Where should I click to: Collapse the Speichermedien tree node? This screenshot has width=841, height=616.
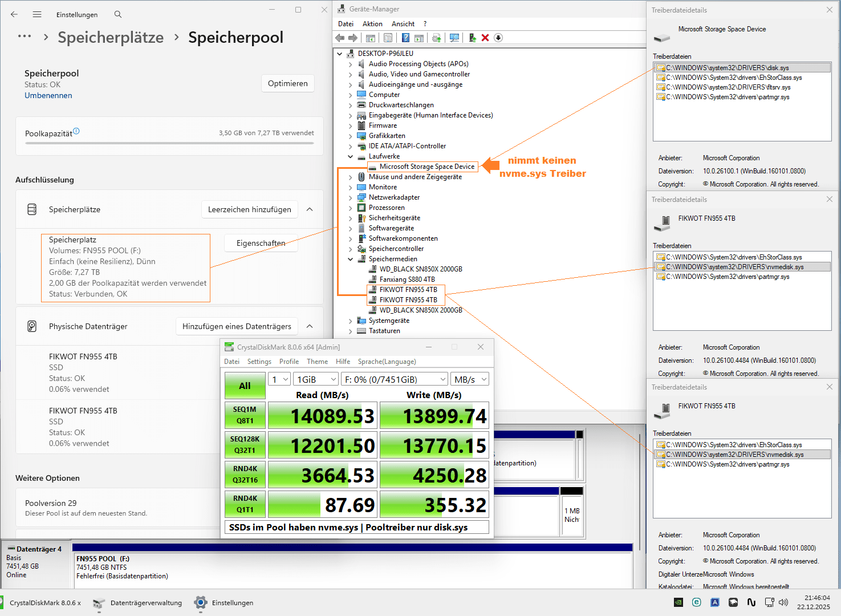coord(351,259)
